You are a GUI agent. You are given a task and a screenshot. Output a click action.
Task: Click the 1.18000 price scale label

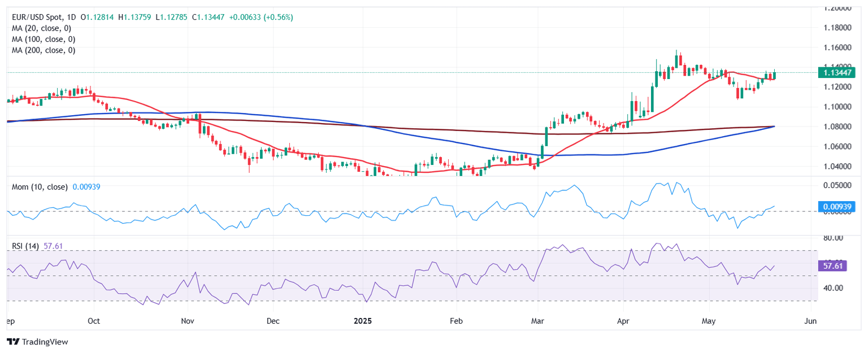[x=839, y=28]
